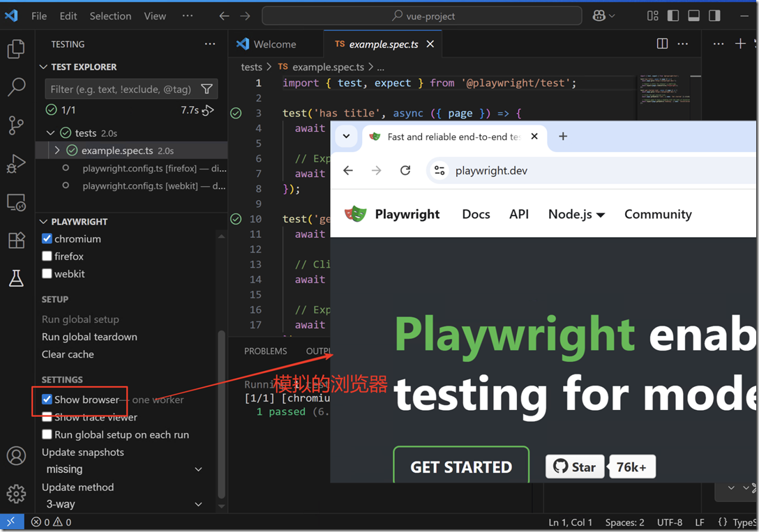759x532 pixels.
Task: Click passed test glyph at line 10
Action: coord(236,219)
